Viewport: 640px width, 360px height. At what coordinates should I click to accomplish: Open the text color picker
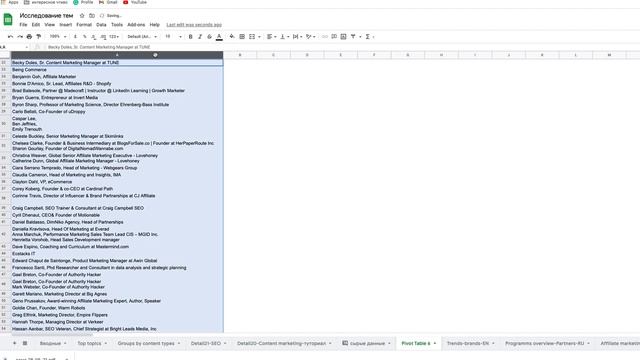pyautogui.click(x=219, y=37)
